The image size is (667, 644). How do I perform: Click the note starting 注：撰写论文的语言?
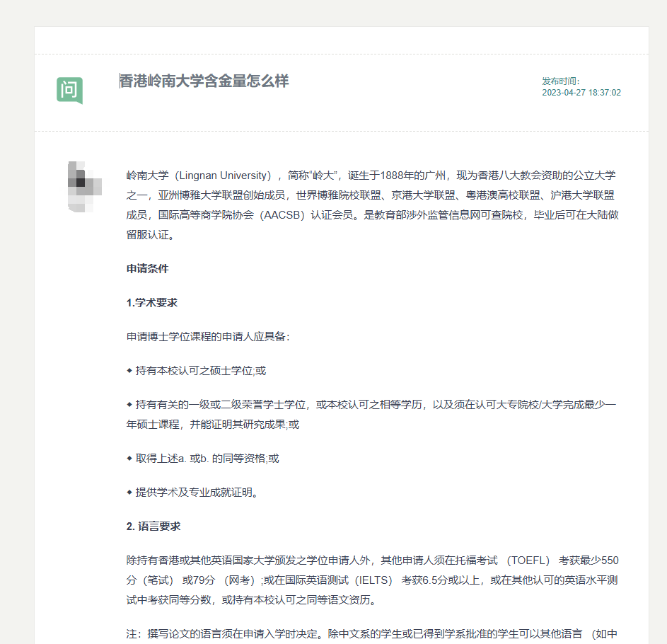point(372,634)
